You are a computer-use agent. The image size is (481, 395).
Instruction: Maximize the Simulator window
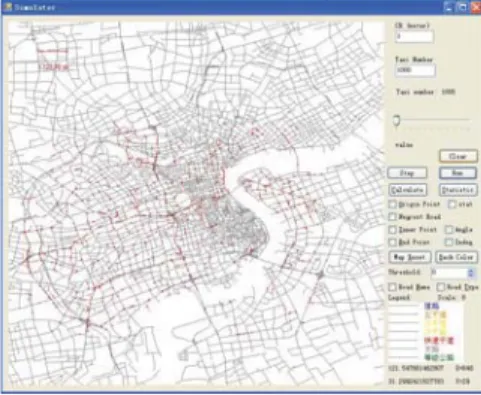pos(462,7)
